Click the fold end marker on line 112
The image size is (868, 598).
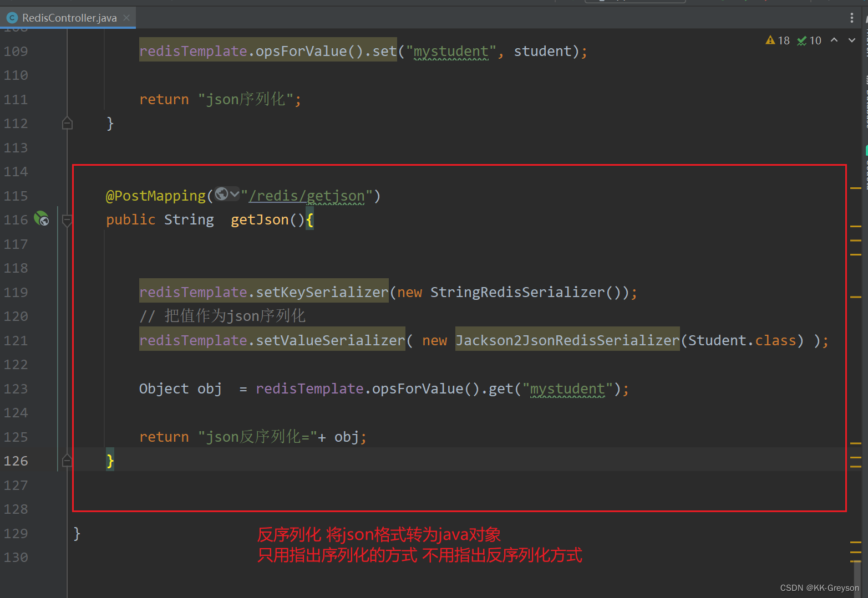[67, 123]
